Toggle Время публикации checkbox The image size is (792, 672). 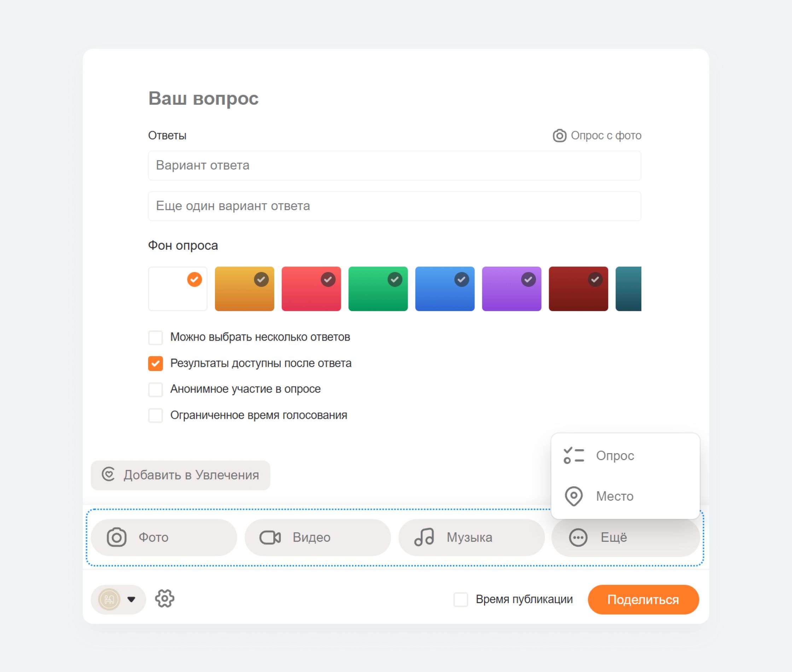point(460,599)
